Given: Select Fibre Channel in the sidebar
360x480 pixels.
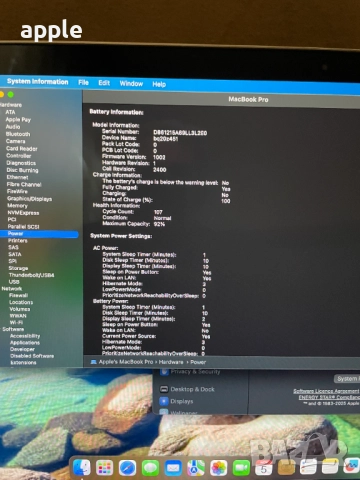Looking at the screenshot, I should pyautogui.click(x=24, y=184).
